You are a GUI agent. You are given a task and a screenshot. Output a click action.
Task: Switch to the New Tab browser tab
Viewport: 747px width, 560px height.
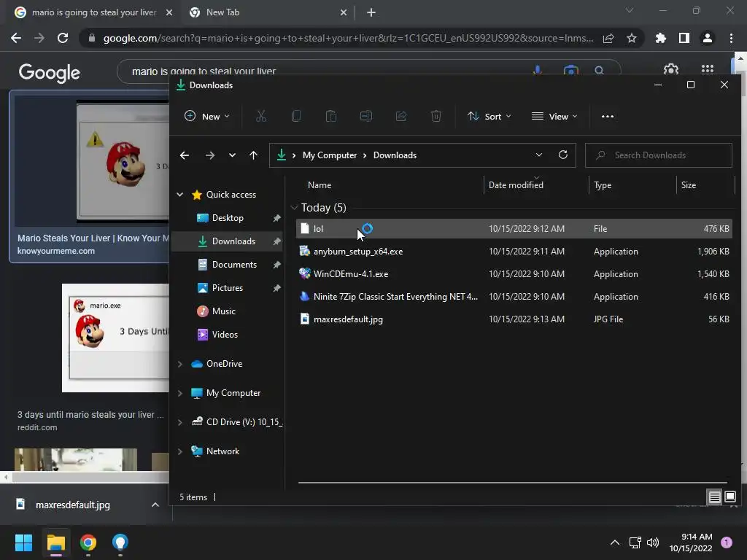pos(268,12)
